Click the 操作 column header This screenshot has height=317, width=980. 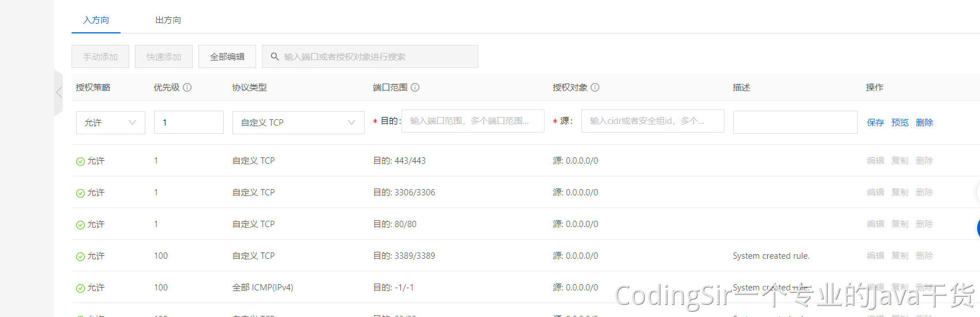coord(874,88)
